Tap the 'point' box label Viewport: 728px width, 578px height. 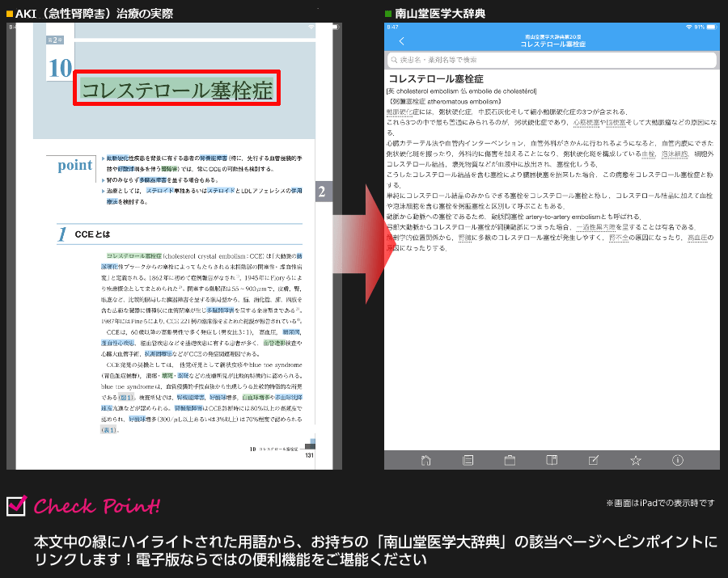pyautogui.click(x=74, y=165)
